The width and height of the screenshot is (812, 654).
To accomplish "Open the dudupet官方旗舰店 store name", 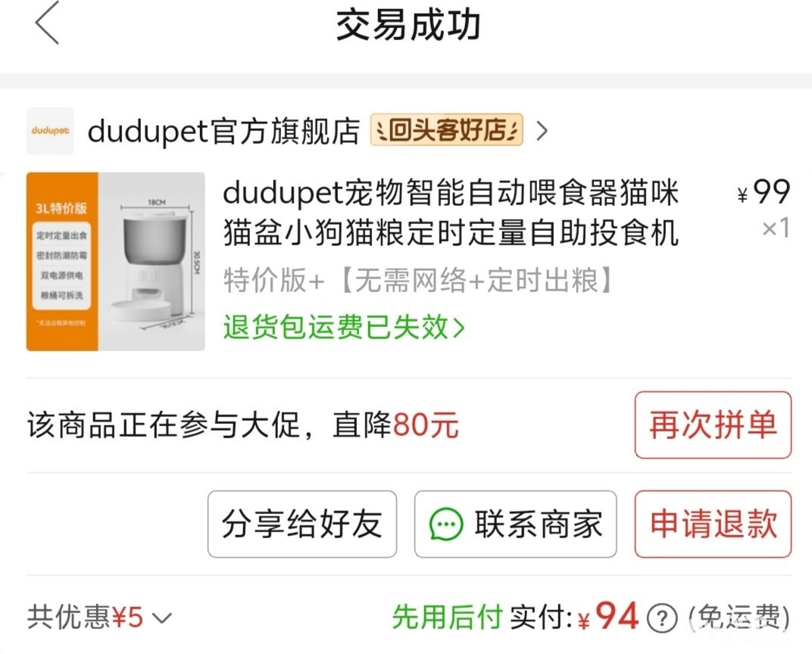I will 223,131.
